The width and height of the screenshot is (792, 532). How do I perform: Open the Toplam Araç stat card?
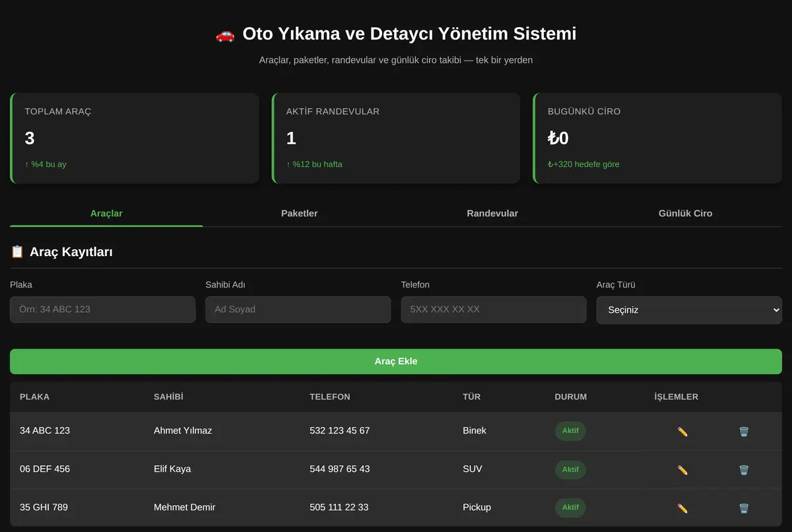[135, 138]
